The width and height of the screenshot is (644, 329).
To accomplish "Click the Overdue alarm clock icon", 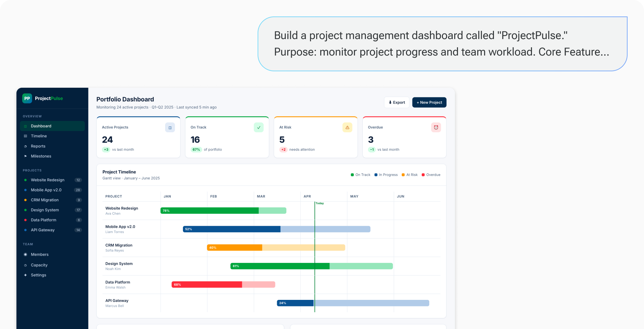I will pyautogui.click(x=436, y=127).
